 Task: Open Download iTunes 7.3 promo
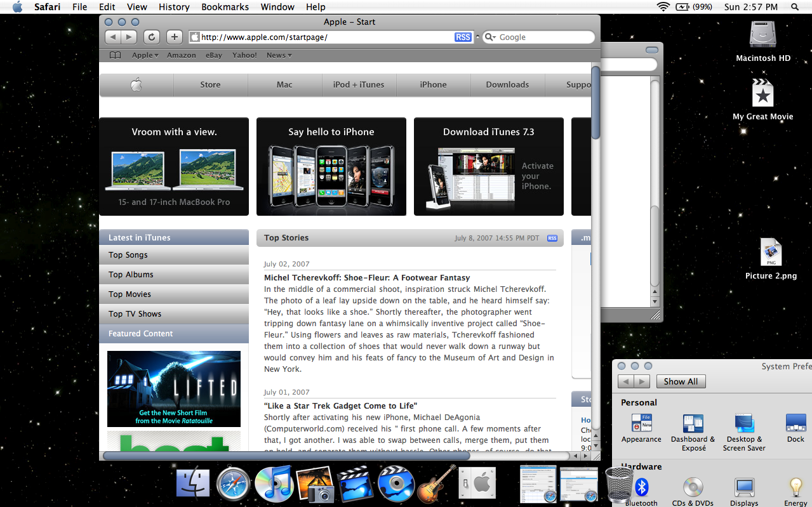[x=489, y=166]
